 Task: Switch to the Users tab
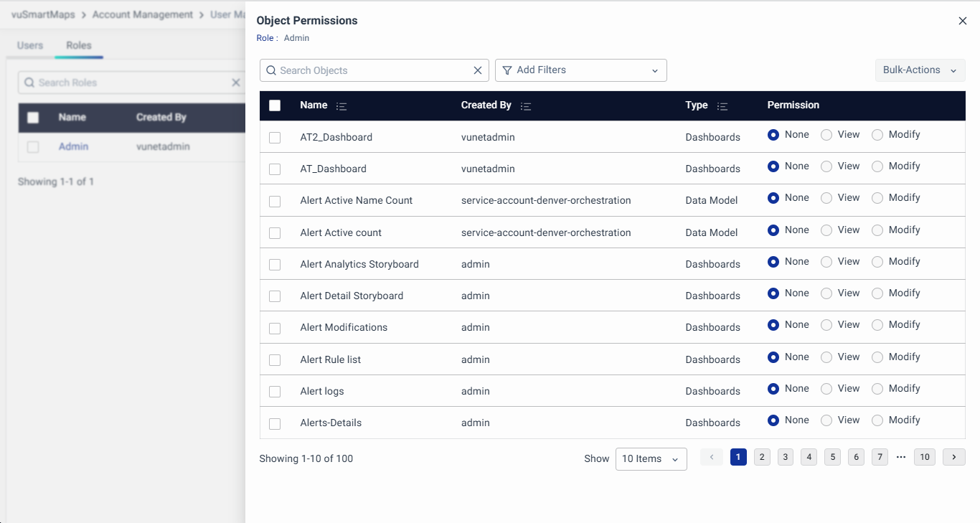30,45
